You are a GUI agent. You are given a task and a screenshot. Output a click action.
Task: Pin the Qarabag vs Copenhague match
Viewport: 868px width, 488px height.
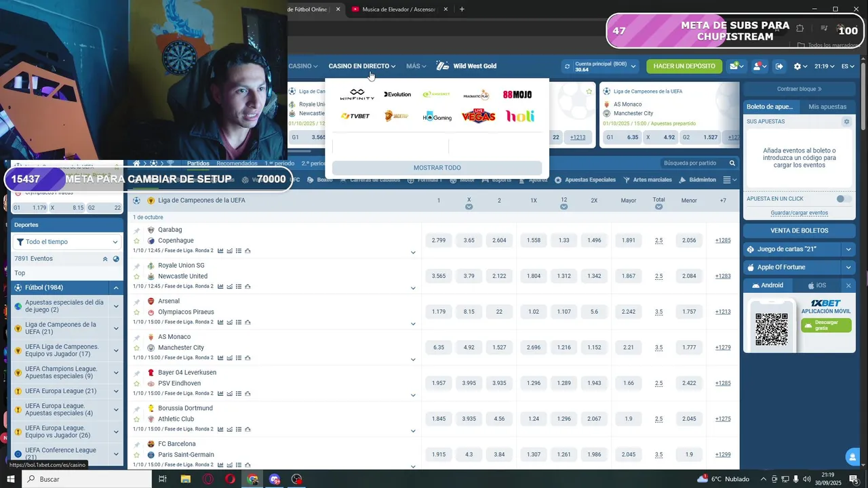(x=137, y=230)
